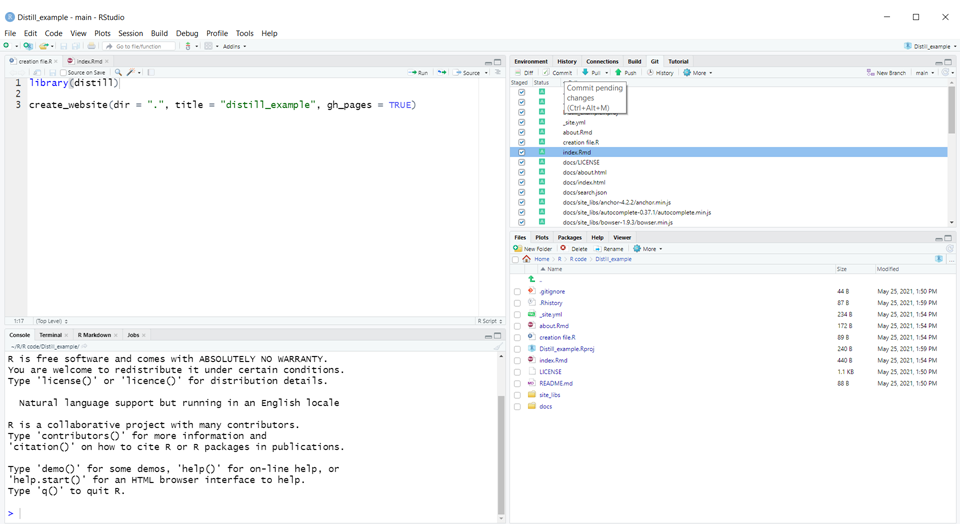This screenshot has height=524, width=960.
Task: Open the Top Level scope dropdown
Action: point(51,321)
